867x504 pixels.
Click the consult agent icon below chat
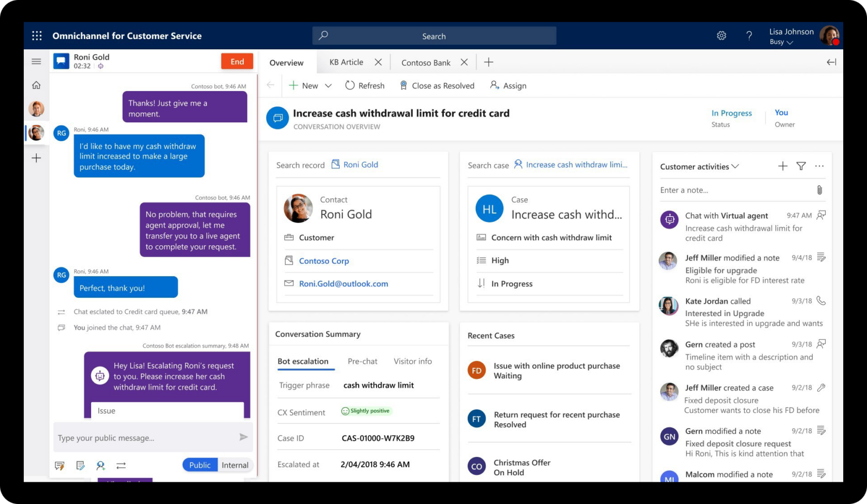pos(101,466)
